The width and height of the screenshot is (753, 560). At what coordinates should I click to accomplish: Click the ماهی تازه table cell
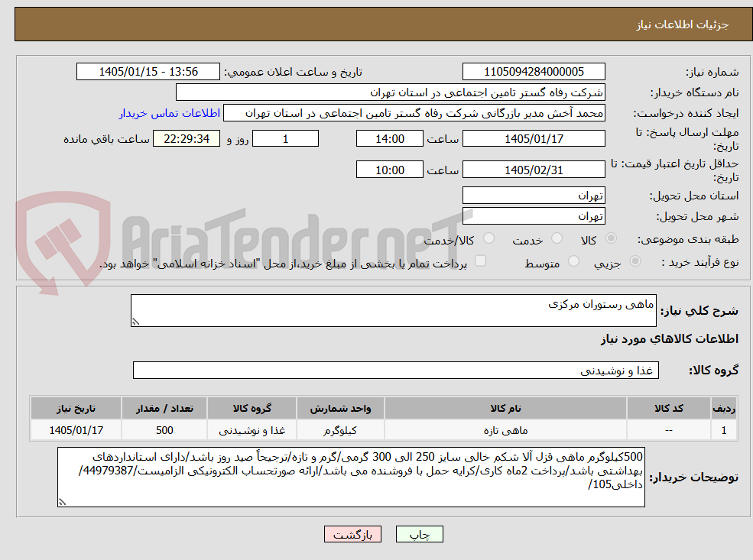[x=505, y=430]
